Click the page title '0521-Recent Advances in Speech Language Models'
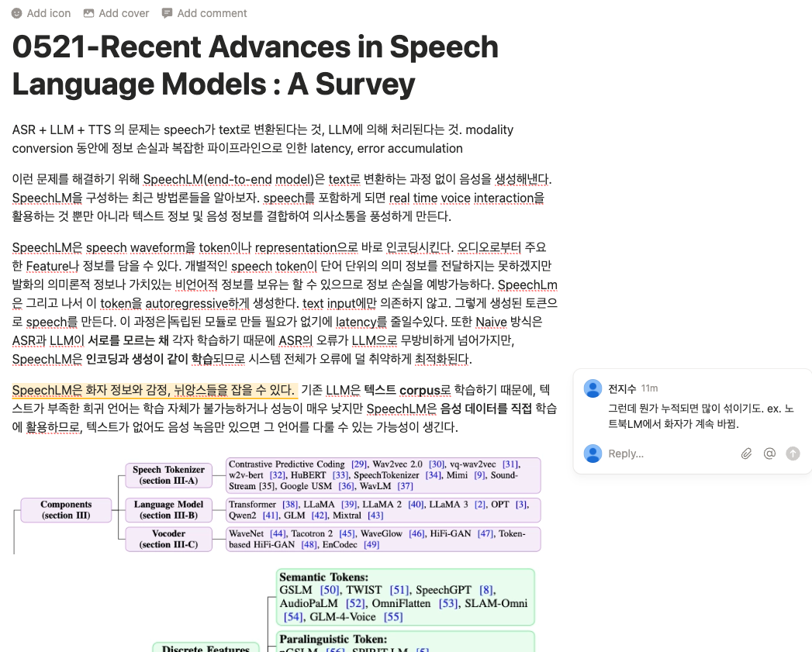The height and width of the screenshot is (652, 812). point(255,65)
